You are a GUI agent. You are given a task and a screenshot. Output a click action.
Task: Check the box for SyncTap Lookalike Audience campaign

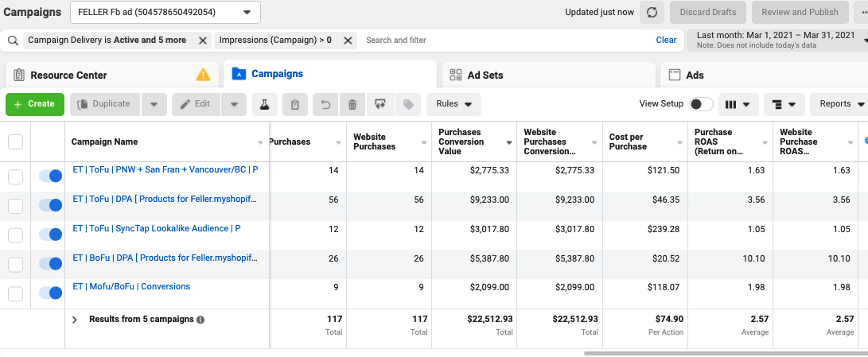pos(15,235)
